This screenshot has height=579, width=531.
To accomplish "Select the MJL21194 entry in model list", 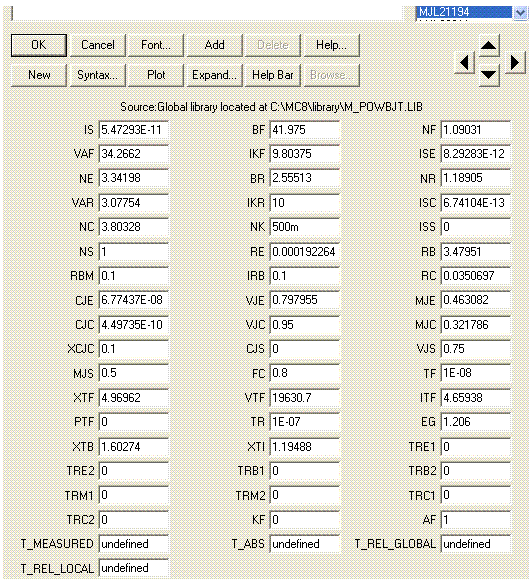I will (464, 12).
